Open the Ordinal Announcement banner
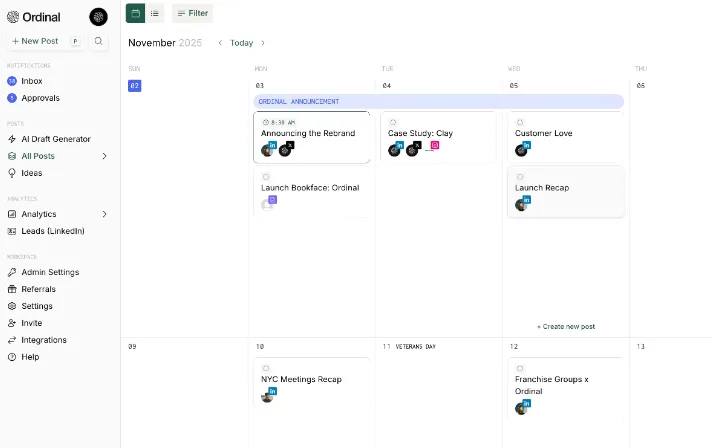This screenshot has width=713, height=448. pyautogui.click(x=438, y=101)
